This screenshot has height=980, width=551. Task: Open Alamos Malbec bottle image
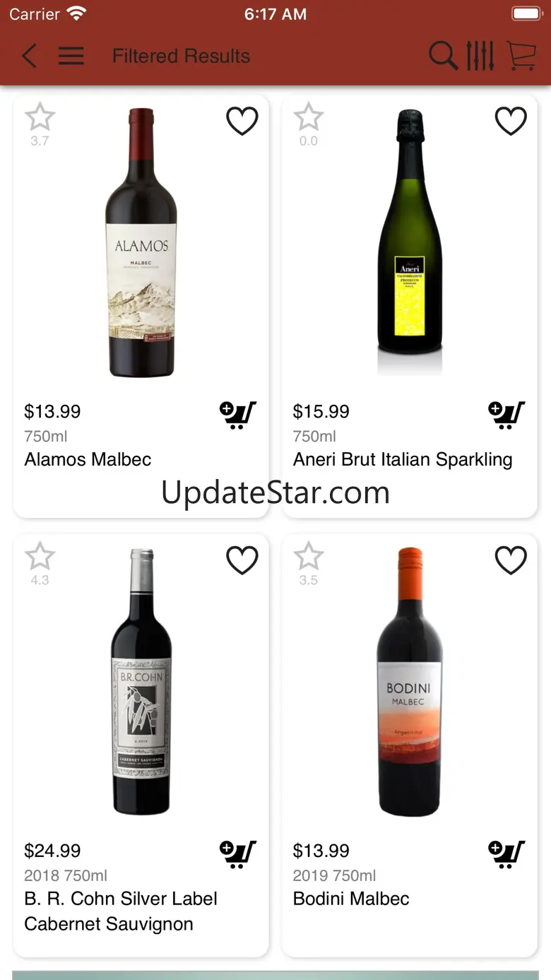pos(141,242)
